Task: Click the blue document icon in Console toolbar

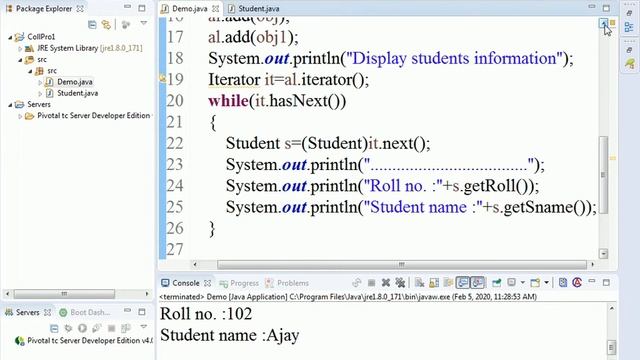Action: click(563, 282)
